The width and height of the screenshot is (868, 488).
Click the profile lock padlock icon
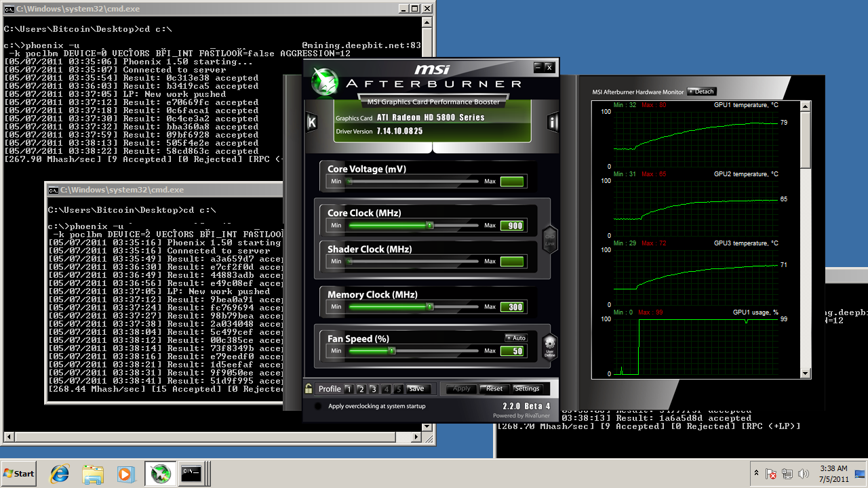click(x=309, y=388)
